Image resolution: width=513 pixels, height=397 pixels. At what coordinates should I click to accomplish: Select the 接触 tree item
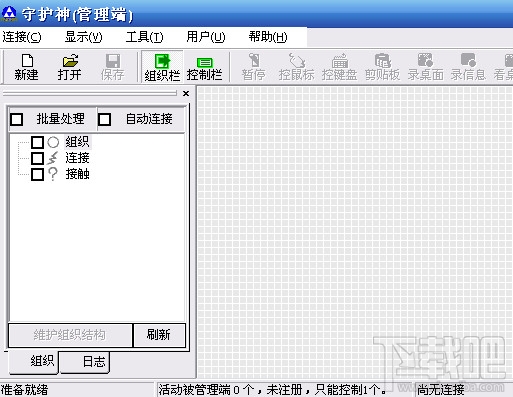[77, 174]
